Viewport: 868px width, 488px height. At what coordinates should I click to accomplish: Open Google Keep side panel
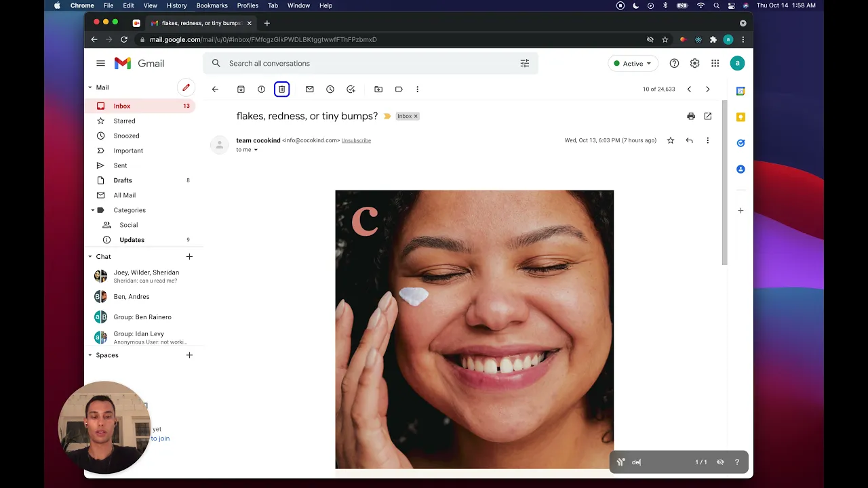[x=741, y=117]
